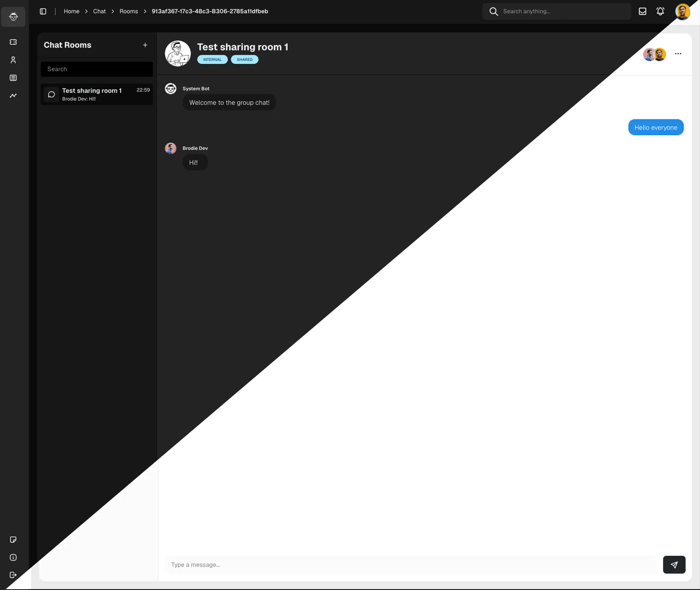700x590 pixels.
Task: Send message with paper plane button
Action: click(674, 565)
